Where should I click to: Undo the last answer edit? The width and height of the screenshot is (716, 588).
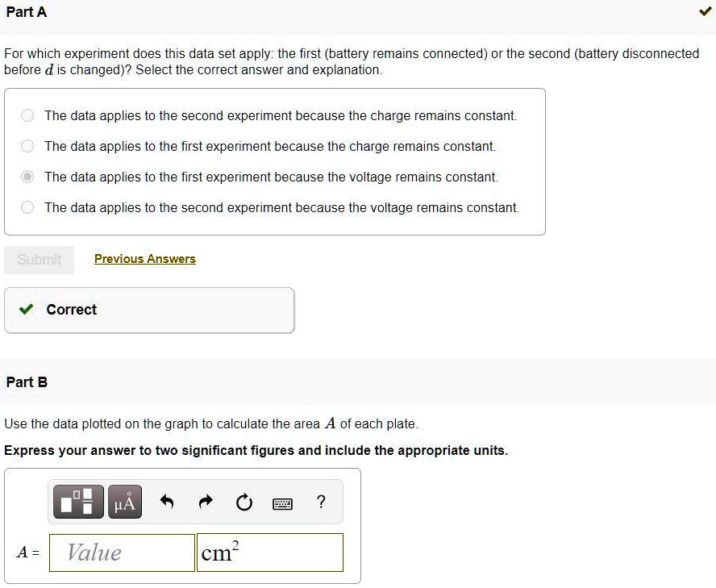tap(167, 503)
